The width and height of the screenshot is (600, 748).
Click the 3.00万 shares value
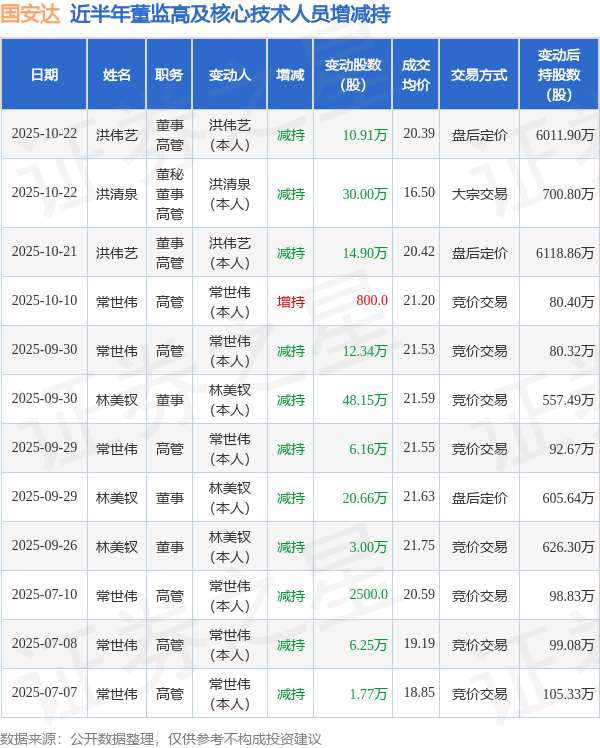(368, 547)
